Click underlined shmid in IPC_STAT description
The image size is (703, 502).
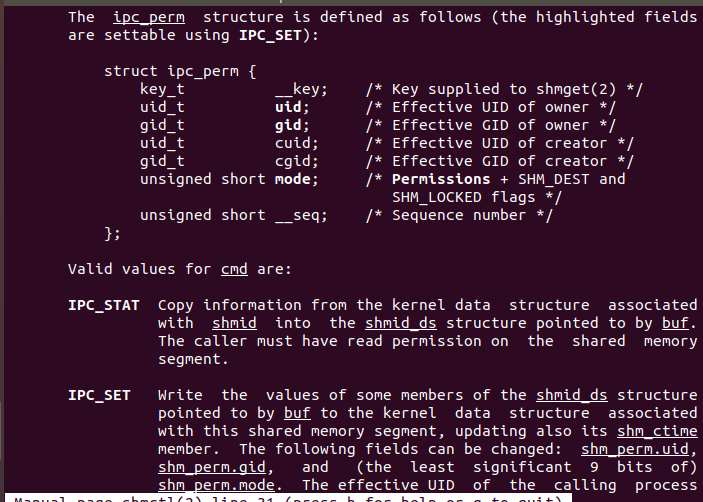(x=234, y=323)
